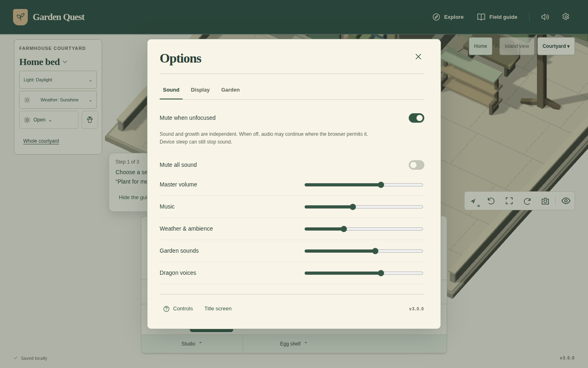Screen dimensions: 588x368
Task: Rotate view counterclockwise
Action: point(491,201)
